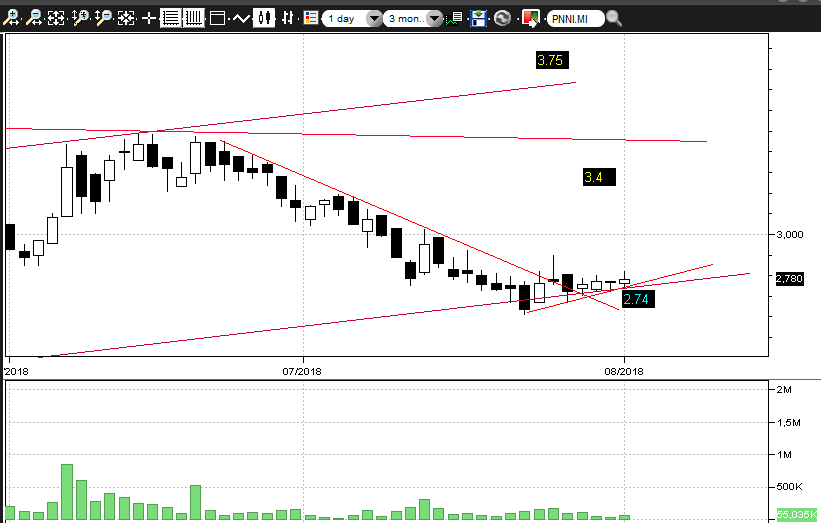Save the chart with the floppy disk icon
The image size is (821, 523).
[x=478, y=19]
